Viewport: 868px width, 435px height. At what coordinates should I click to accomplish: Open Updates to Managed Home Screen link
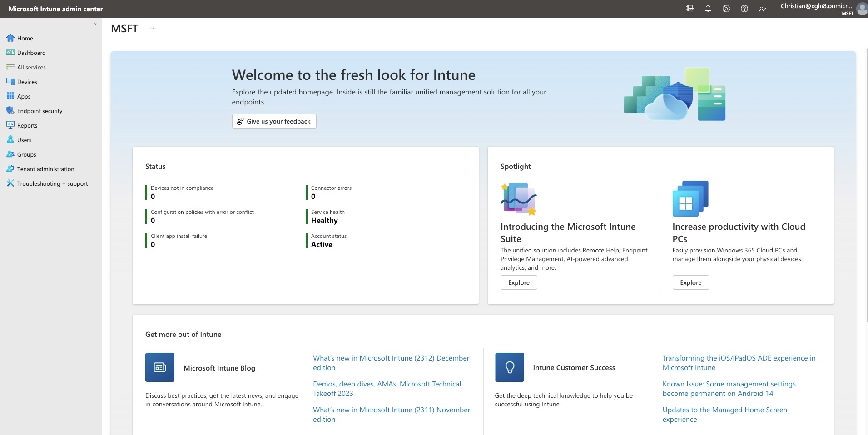pos(725,415)
